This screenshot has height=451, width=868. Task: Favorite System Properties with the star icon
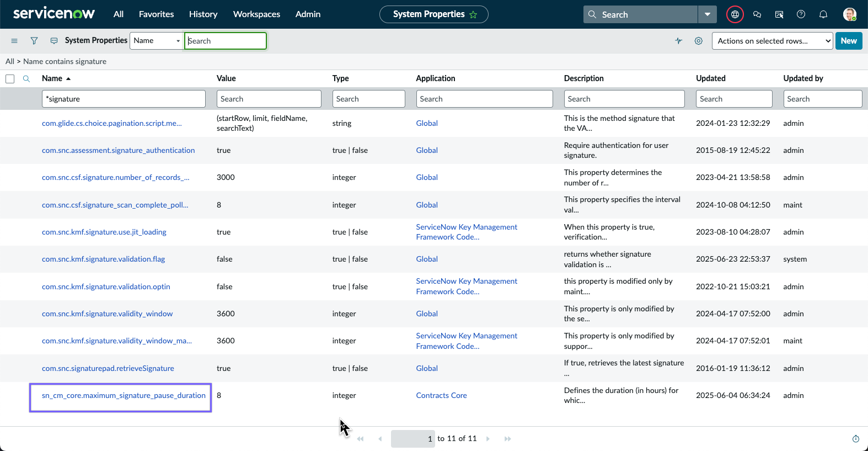pyautogui.click(x=473, y=15)
